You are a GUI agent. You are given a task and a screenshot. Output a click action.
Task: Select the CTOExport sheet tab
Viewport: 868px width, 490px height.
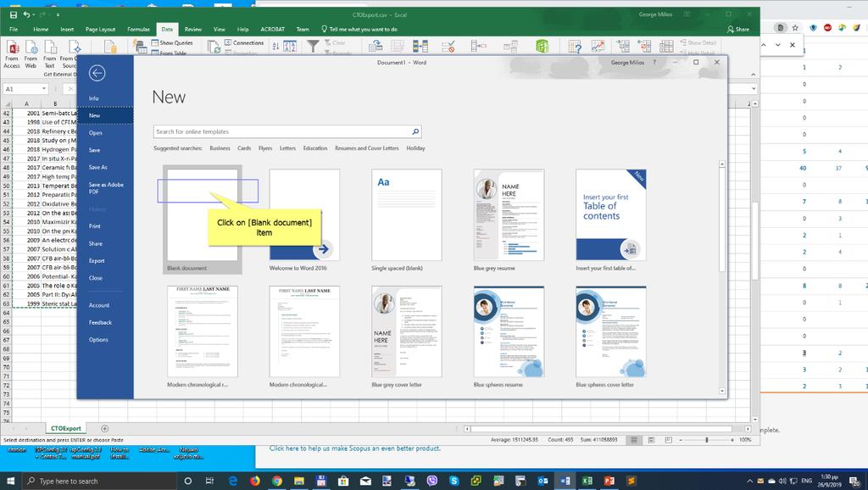(x=66, y=429)
